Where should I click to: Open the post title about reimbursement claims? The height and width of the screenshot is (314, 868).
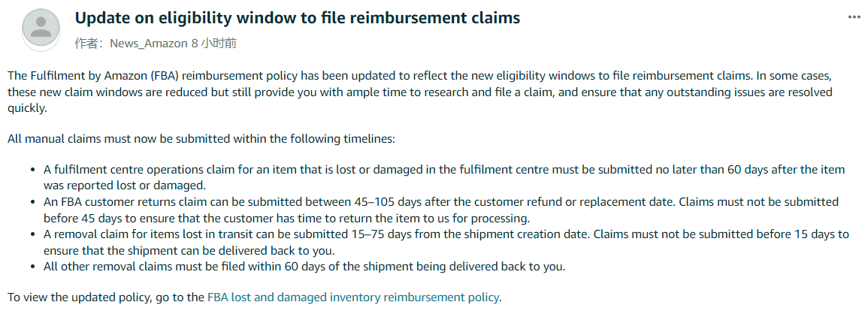297,18
